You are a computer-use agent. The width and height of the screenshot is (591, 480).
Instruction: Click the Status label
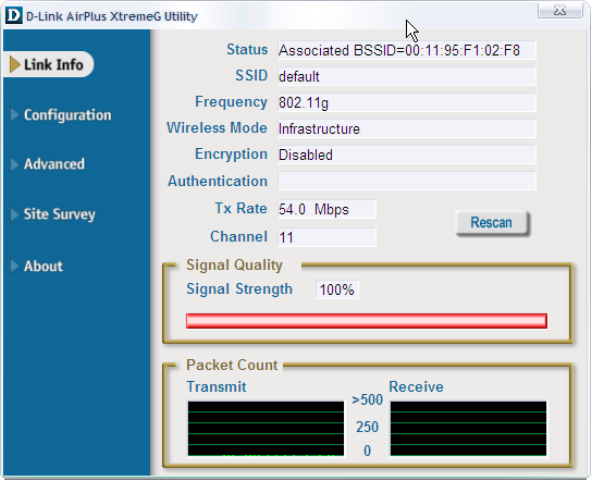click(x=247, y=49)
